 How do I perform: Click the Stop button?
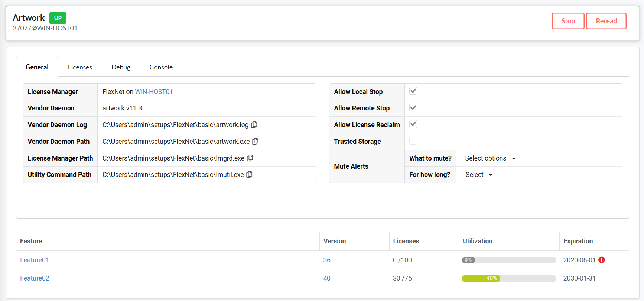(x=568, y=21)
